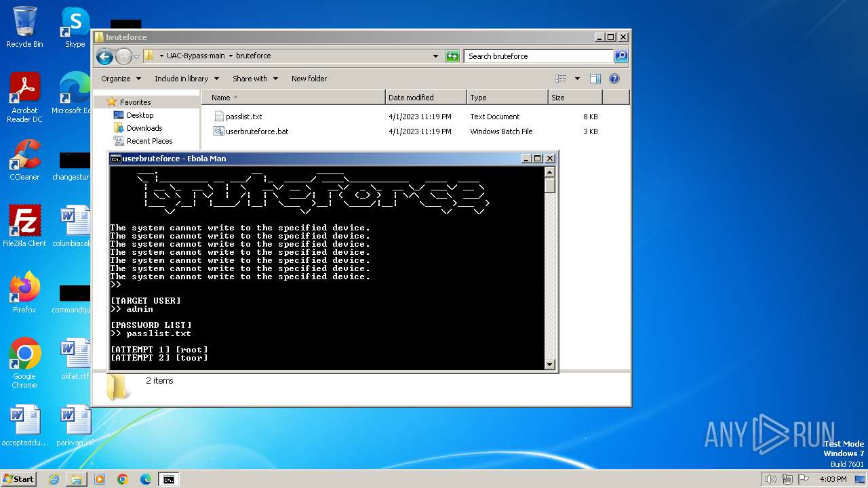Click the console scrollbar up arrow
868x488 pixels.
pos(550,172)
